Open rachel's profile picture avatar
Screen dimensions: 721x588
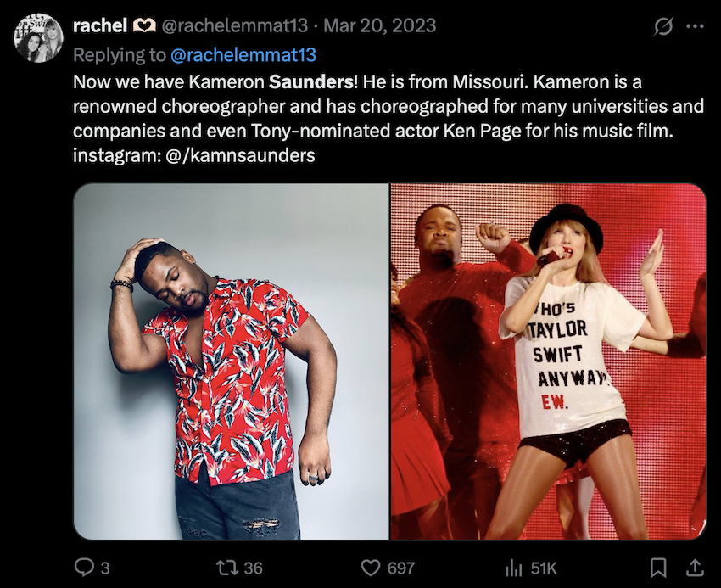39,38
